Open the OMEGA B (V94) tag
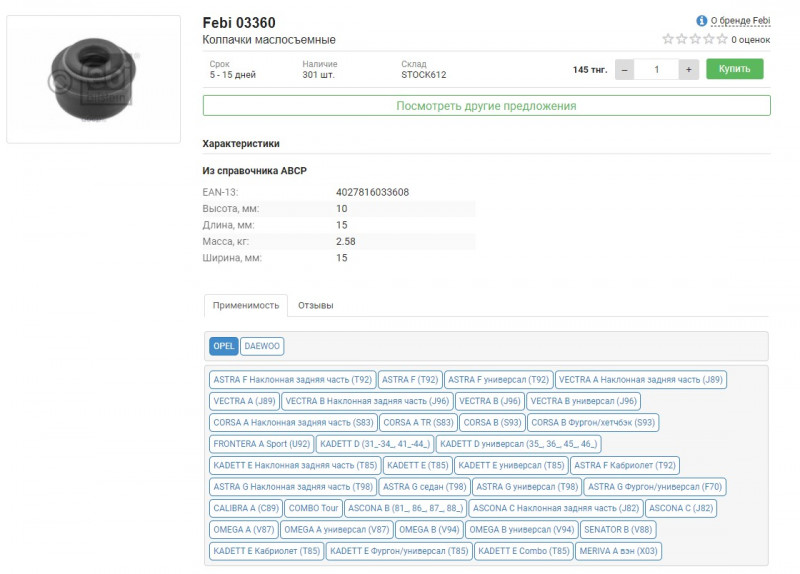This screenshot has height=574, width=800. 429,530
